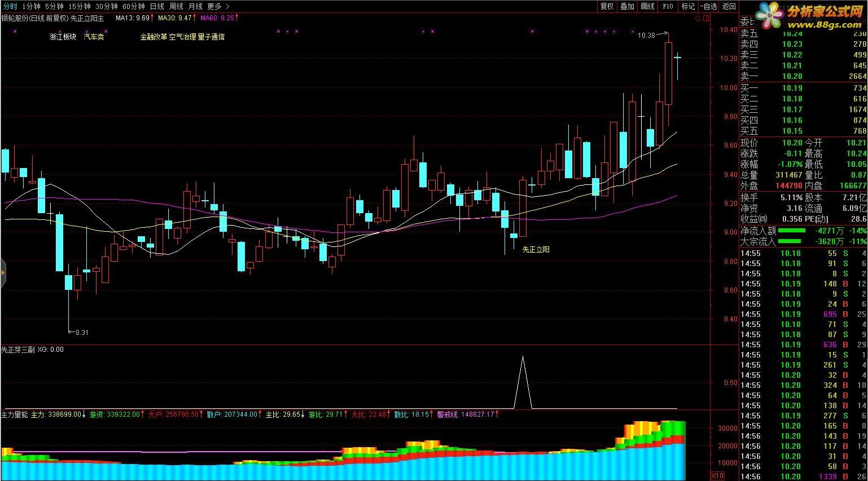Click the diamond icon above price axis
The width and height of the screenshot is (868, 481).
click(x=698, y=18)
